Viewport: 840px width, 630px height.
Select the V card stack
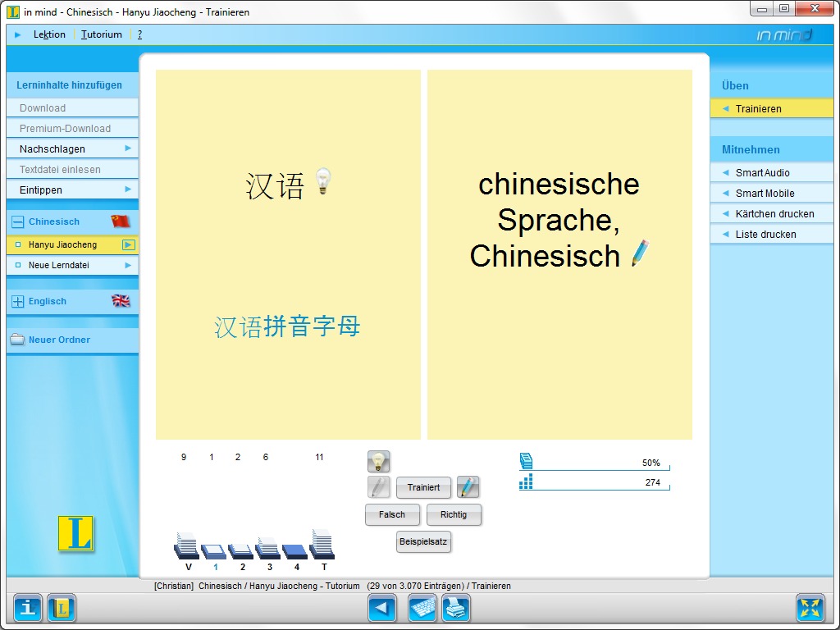coord(186,546)
